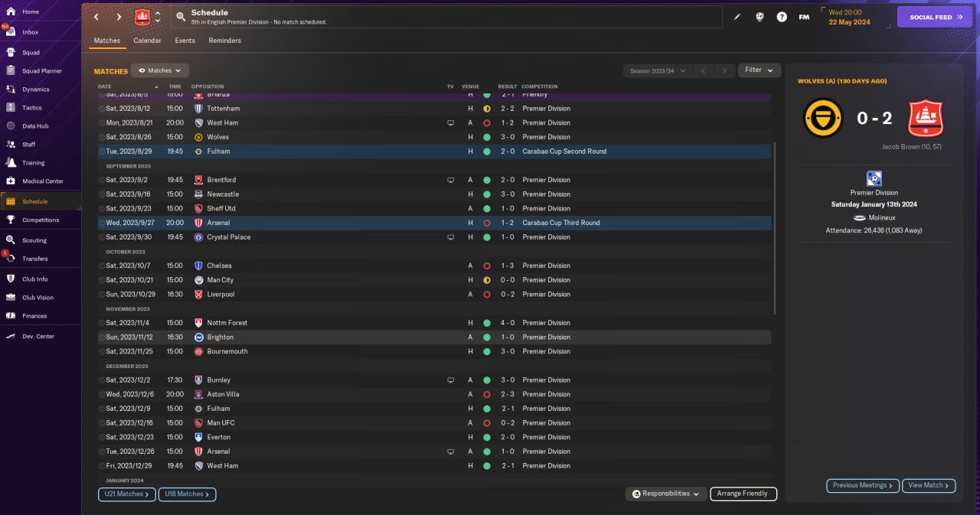This screenshot has height=515, width=980.
Task: Open the Inbox with unread badge
Action: point(31,32)
